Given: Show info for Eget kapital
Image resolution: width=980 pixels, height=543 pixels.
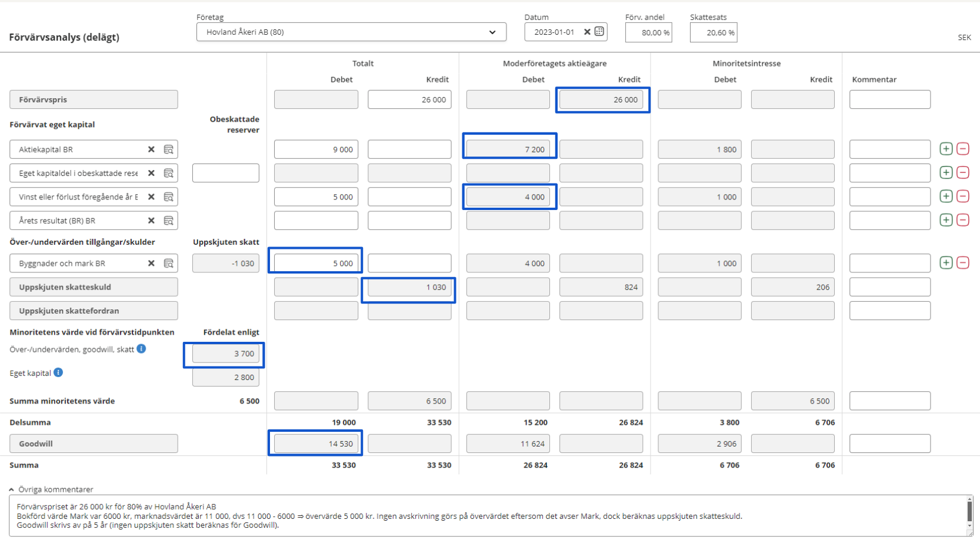Looking at the screenshot, I should pos(58,372).
